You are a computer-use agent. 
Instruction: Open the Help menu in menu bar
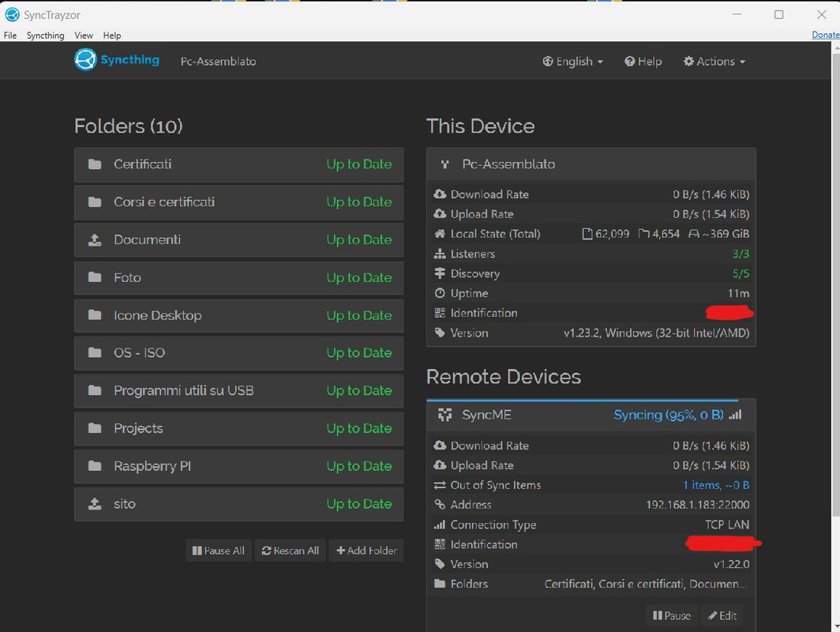coord(112,36)
